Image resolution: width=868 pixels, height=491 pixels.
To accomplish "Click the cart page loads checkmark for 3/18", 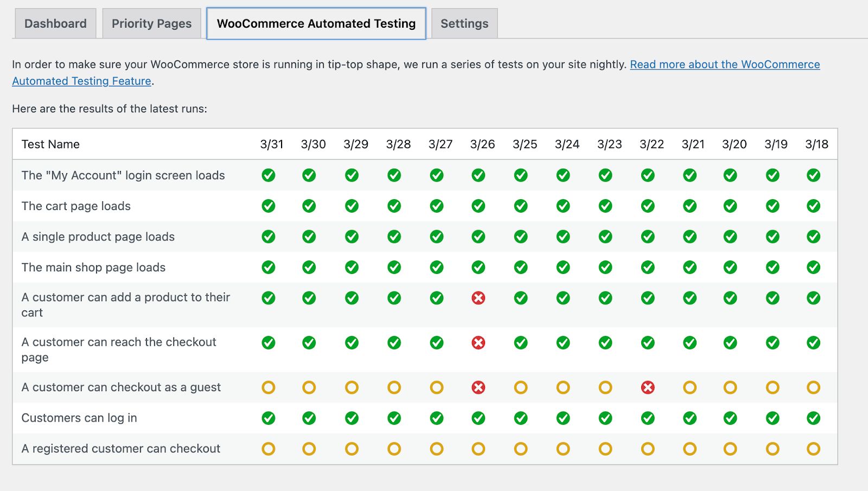I will (813, 206).
